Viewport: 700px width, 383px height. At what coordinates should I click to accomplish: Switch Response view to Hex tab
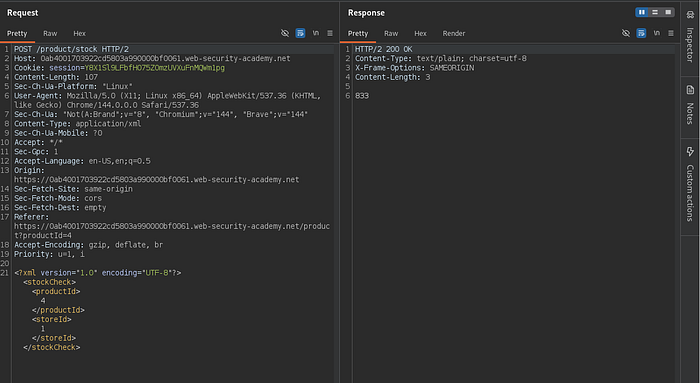click(420, 33)
